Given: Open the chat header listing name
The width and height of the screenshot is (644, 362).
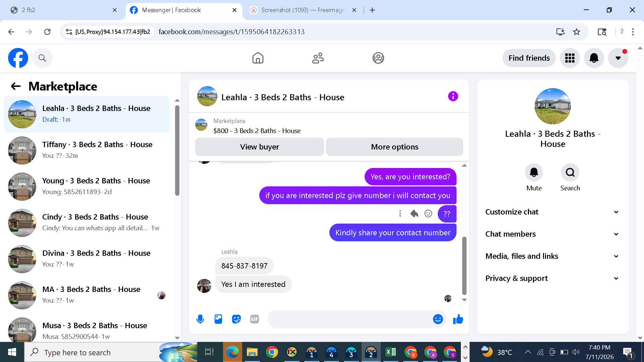Looking at the screenshot, I should [283, 97].
